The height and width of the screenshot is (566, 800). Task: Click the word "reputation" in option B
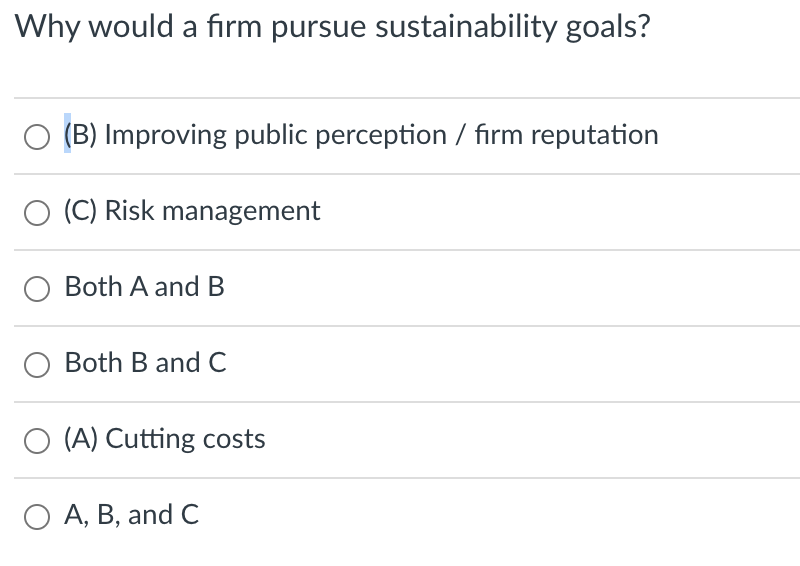pyautogui.click(x=594, y=135)
